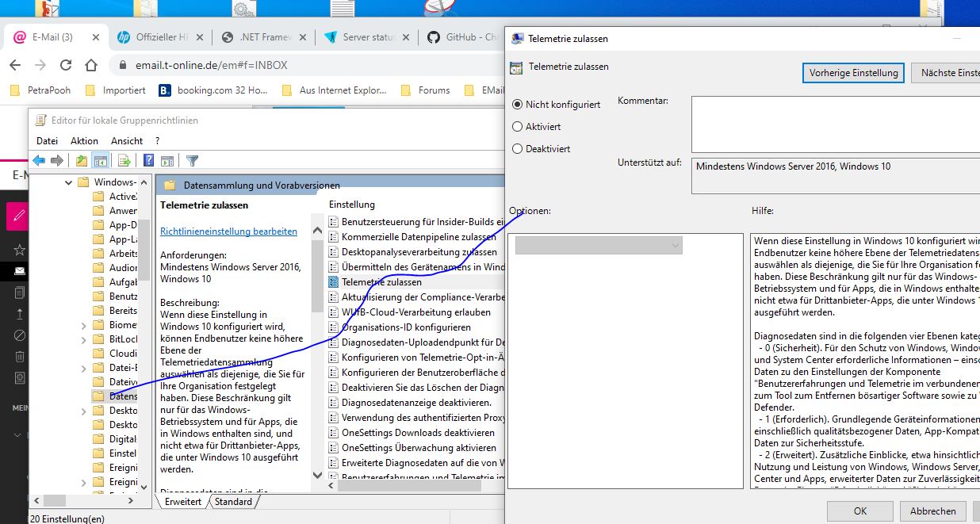Open the Ansicht menu

(x=127, y=140)
